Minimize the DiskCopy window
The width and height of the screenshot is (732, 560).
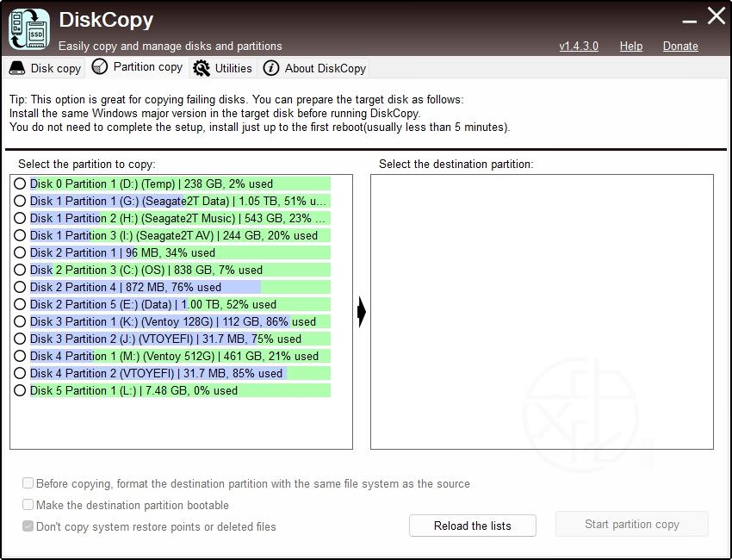click(689, 18)
